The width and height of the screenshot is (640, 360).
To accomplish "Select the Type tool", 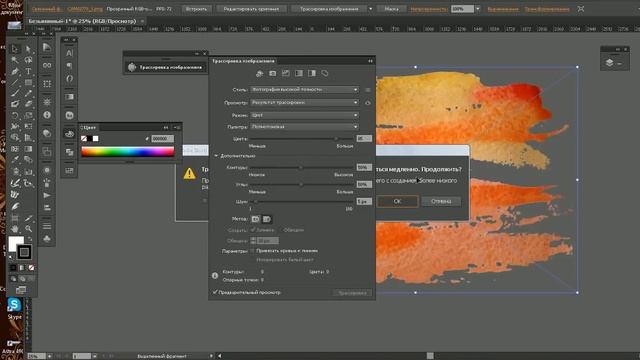I will point(28,72).
